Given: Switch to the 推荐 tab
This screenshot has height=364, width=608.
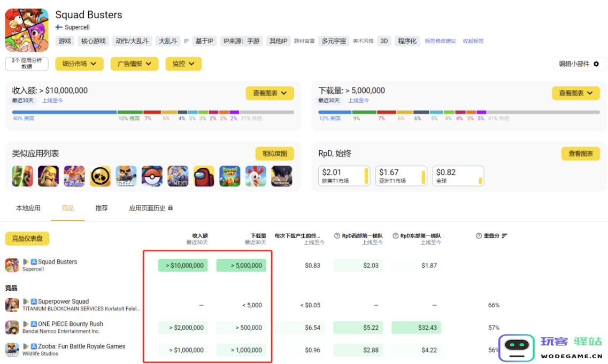Looking at the screenshot, I should (102, 208).
